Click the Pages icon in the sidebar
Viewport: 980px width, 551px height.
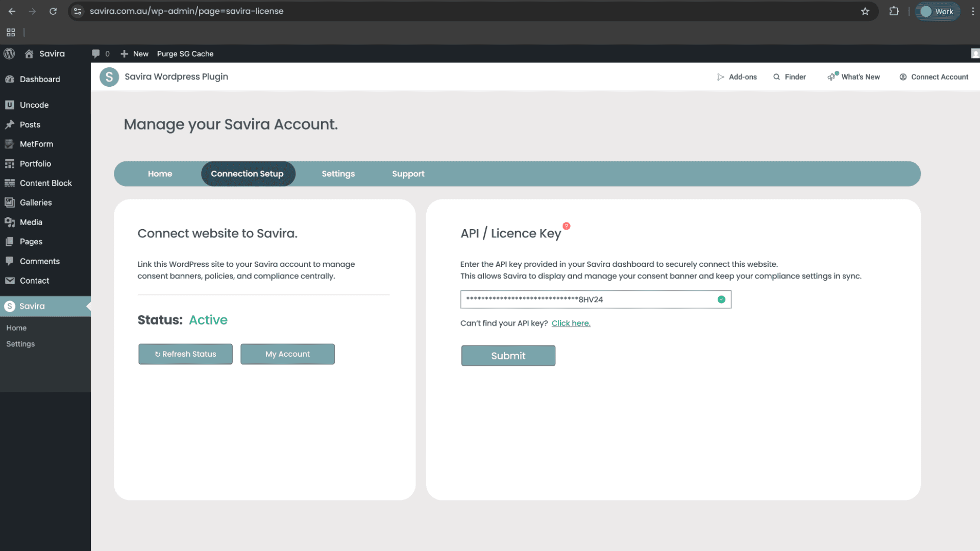(10, 242)
